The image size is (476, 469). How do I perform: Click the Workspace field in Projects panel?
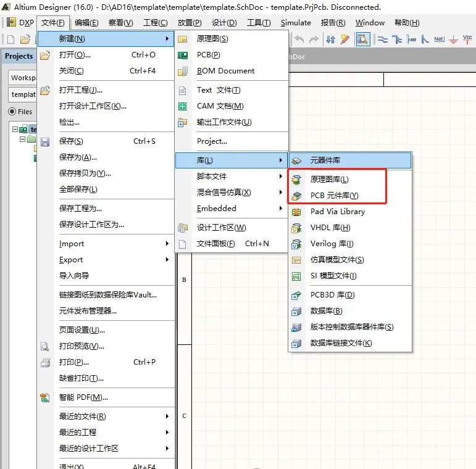click(x=22, y=78)
